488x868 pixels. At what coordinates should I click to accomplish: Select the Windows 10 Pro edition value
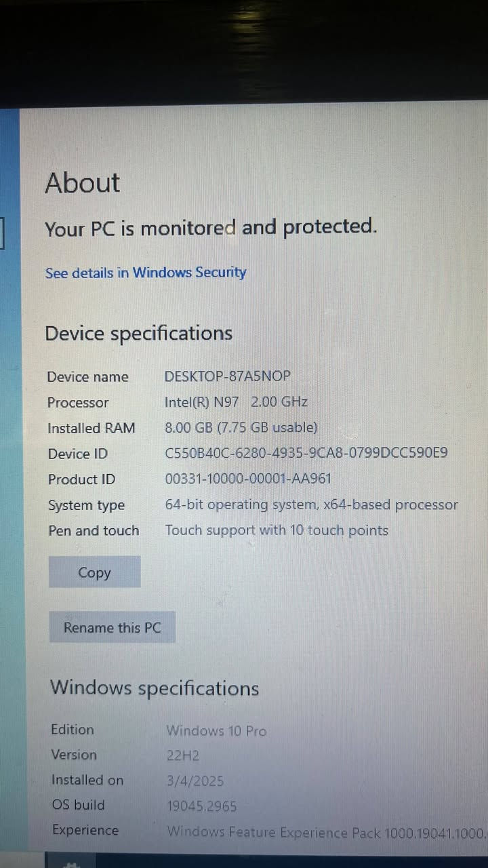[216, 731]
